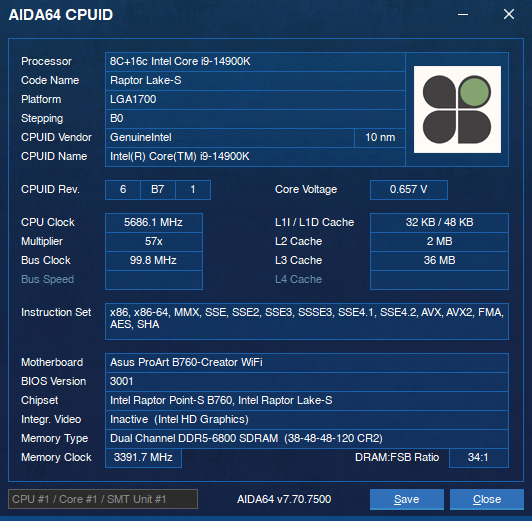Click the empty L4 Cache field
Image resolution: width=532 pixels, height=521 pixels.
pos(439,280)
